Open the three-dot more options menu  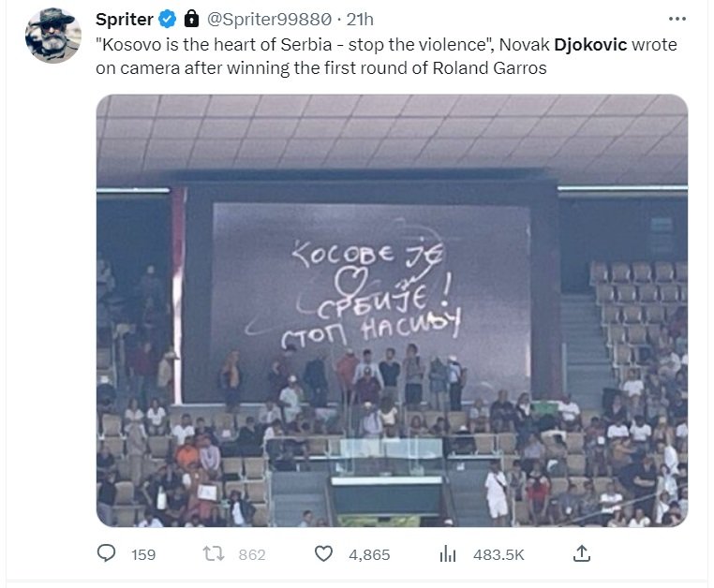coord(677,19)
